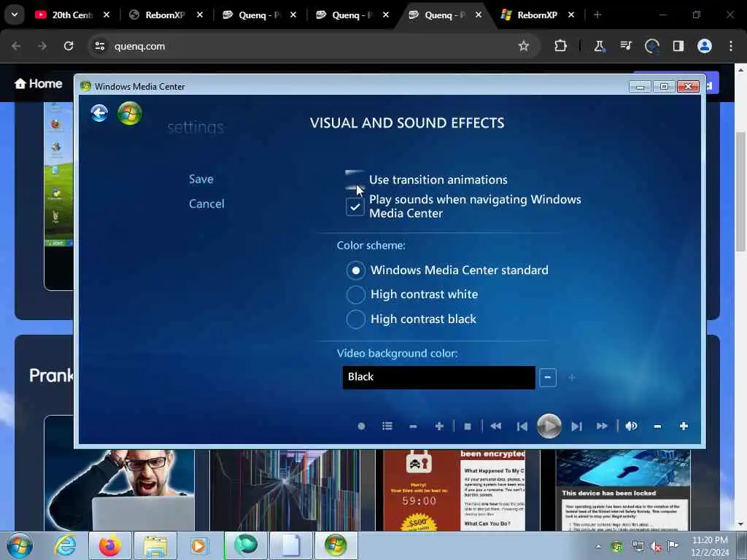Screen dimensions: 747x560
Task: Click Save in Media Center settings
Action: (201, 179)
